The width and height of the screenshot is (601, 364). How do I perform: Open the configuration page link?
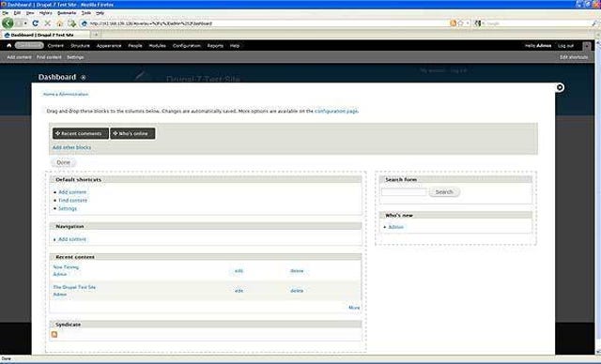point(336,111)
